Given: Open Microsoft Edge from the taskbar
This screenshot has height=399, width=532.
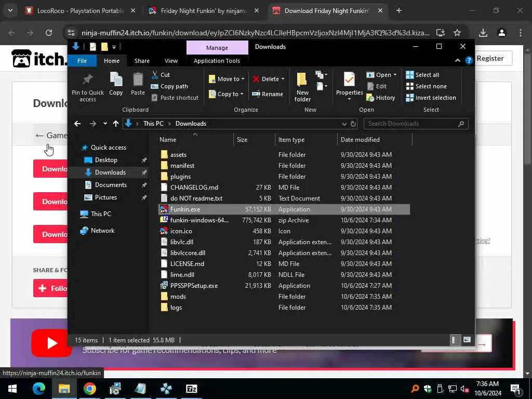Looking at the screenshot, I should tap(38, 389).
